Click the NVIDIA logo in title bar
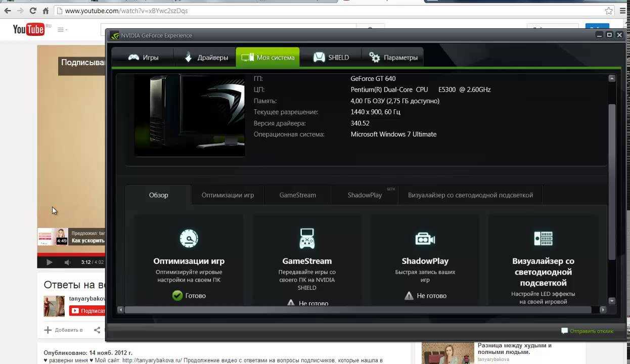This screenshot has width=630, height=364. (x=115, y=35)
